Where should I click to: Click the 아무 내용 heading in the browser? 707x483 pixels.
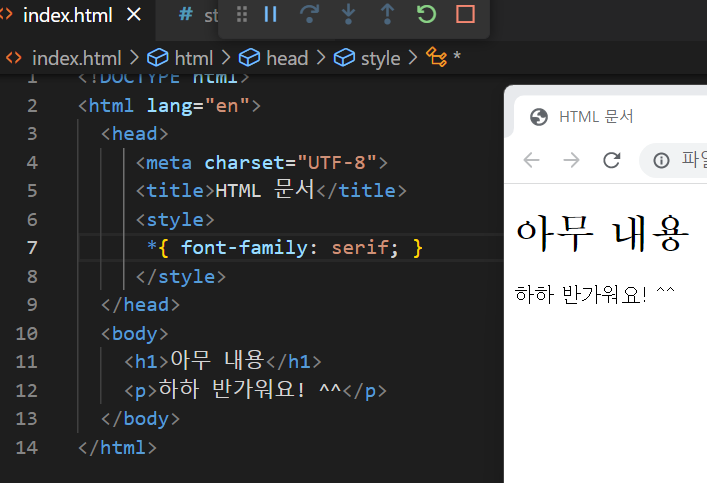pyautogui.click(x=602, y=233)
